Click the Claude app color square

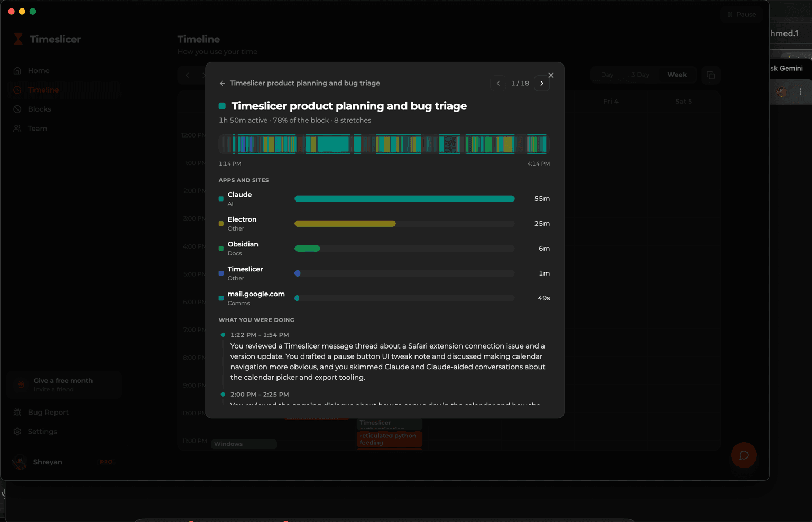221,199
